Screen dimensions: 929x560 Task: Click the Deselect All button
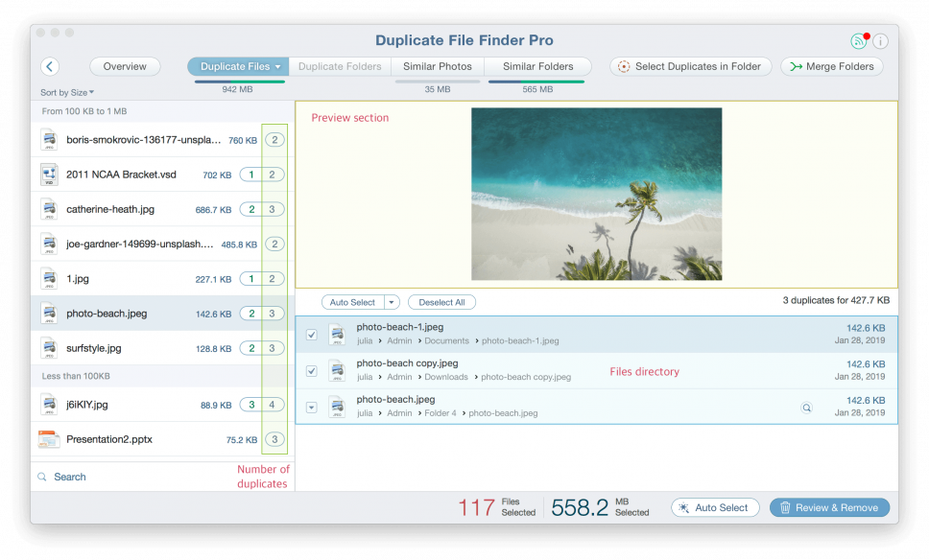pos(441,301)
